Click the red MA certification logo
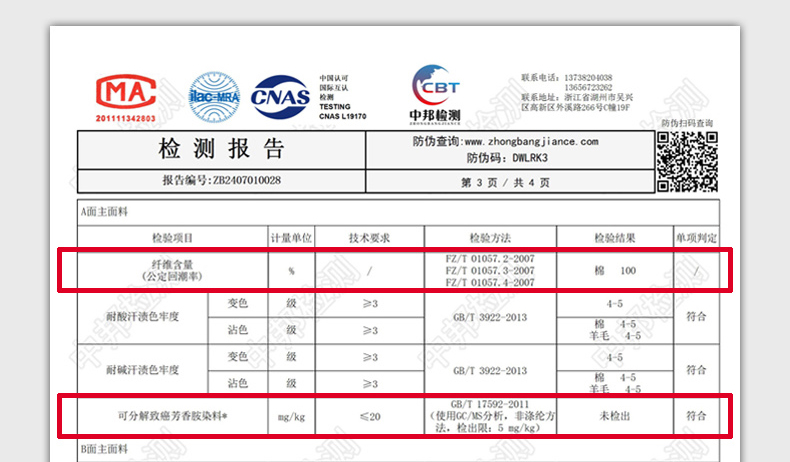The image size is (790, 462). coord(125,97)
